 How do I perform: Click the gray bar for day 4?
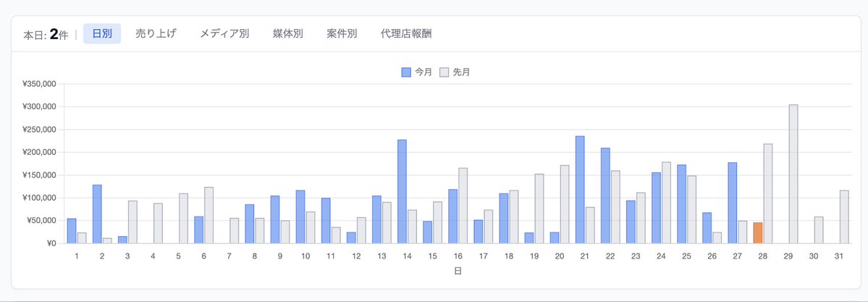pyautogui.click(x=158, y=223)
